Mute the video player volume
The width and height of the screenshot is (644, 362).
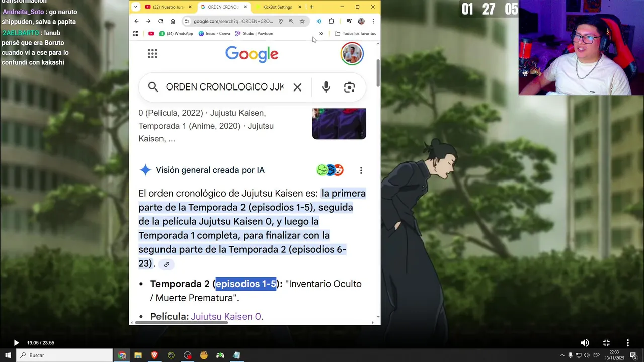585,343
